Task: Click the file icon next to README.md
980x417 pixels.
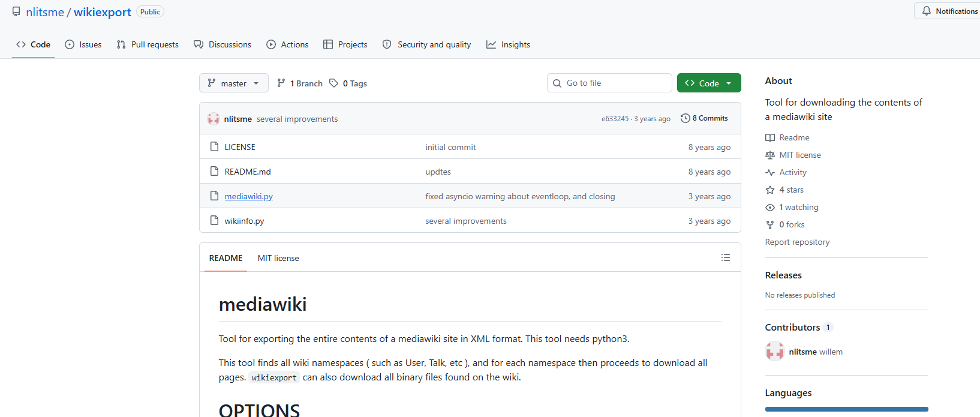Action: [214, 171]
